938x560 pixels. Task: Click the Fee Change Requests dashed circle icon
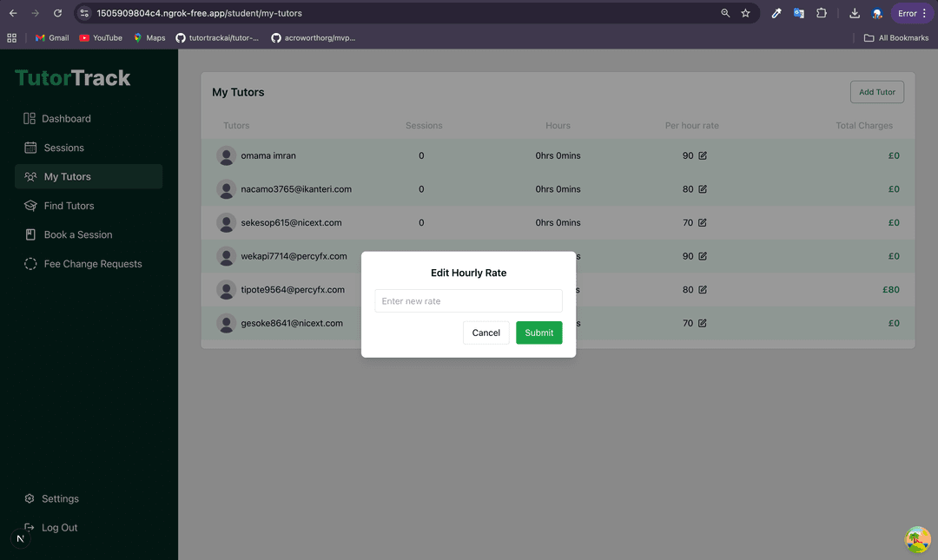[x=30, y=264]
